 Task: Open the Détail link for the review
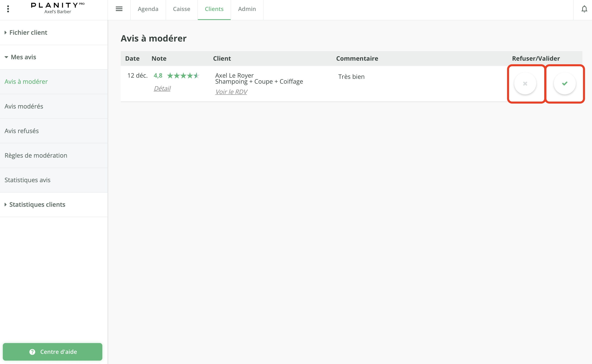point(162,88)
